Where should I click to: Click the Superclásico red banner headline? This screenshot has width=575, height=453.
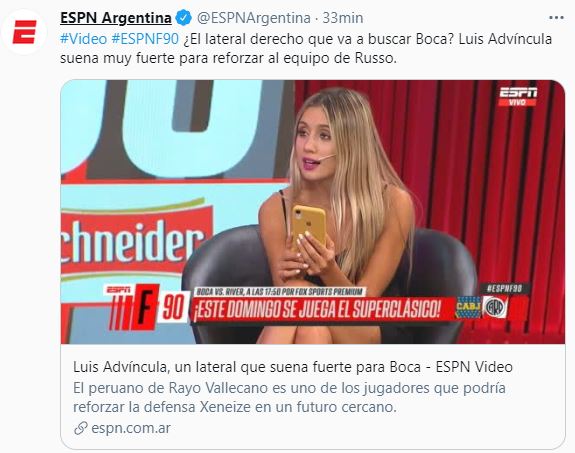click(x=317, y=309)
